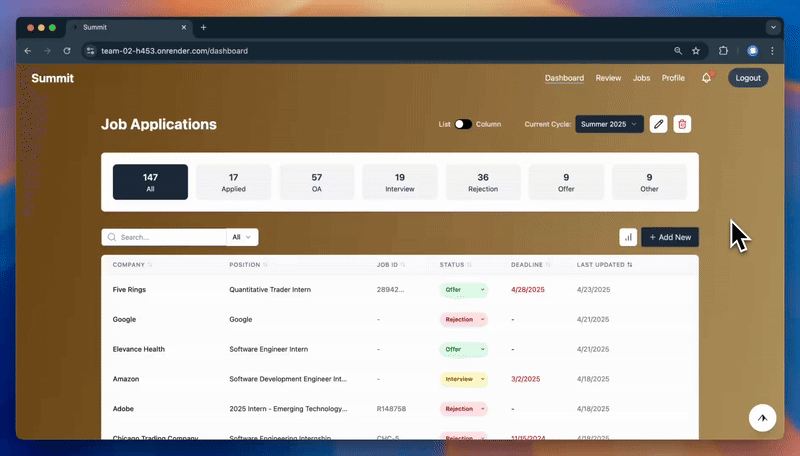Sort by Position column header
The width and height of the screenshot is (800, 456).
[x=248, y=265]
